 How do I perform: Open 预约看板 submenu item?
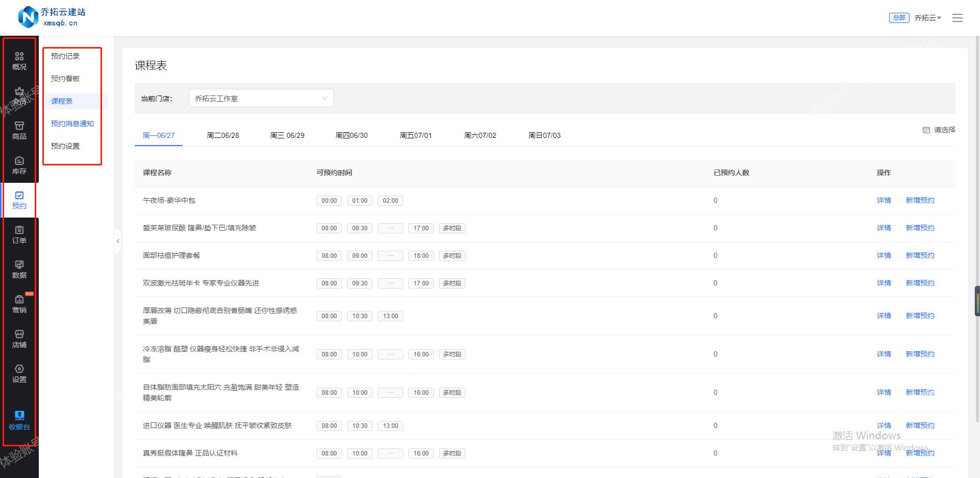click(65, 79)
